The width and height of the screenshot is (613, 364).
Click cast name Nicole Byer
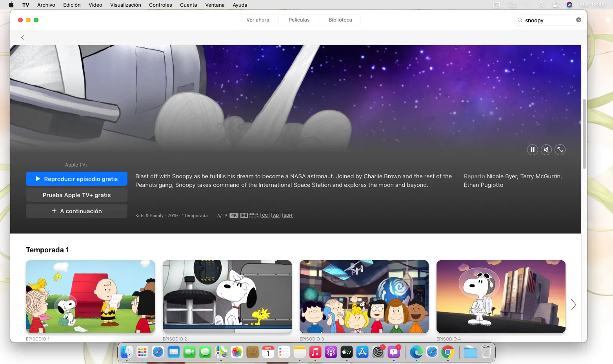pos(502,176)
